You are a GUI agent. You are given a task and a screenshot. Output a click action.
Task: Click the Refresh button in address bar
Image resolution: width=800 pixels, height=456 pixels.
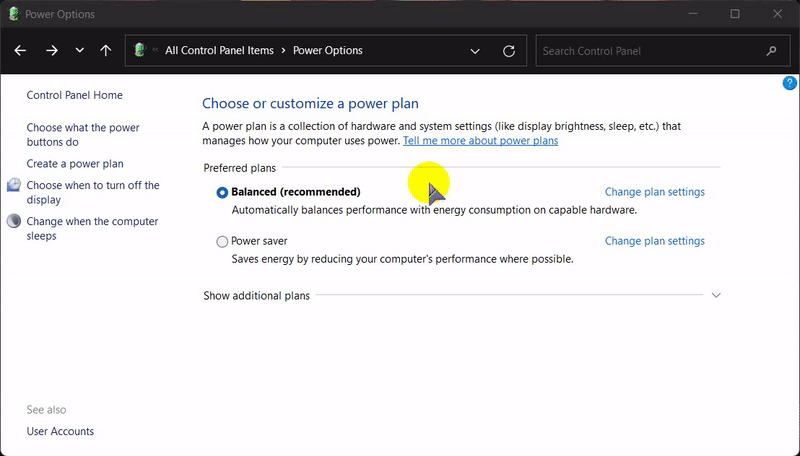tap(509, 51)
